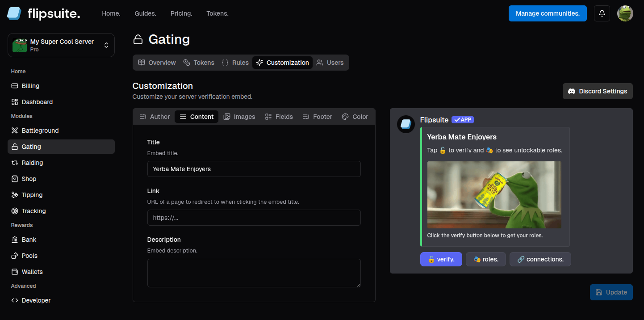Click Manage communities. button

548,13
